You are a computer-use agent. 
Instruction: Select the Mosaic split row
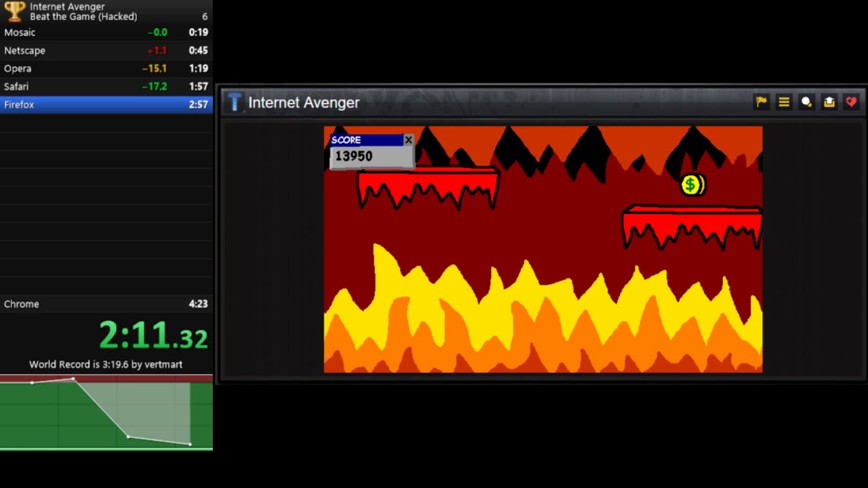click(106, 32)
